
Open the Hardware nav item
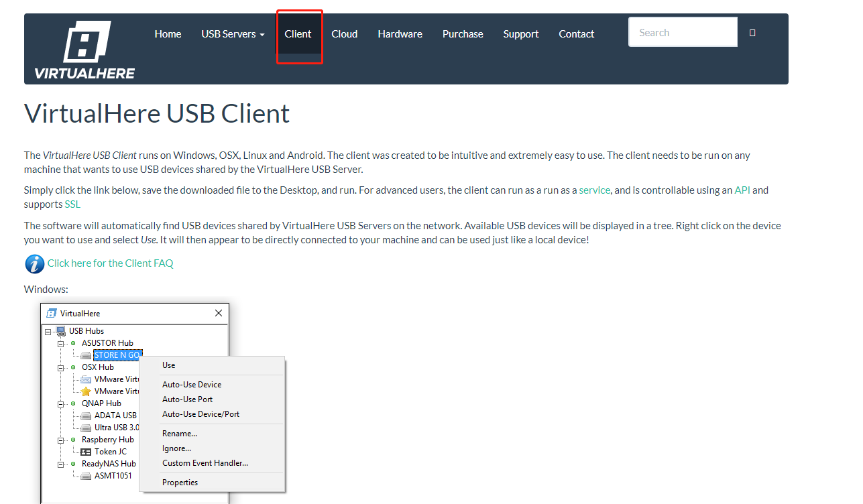click(400, 34)
